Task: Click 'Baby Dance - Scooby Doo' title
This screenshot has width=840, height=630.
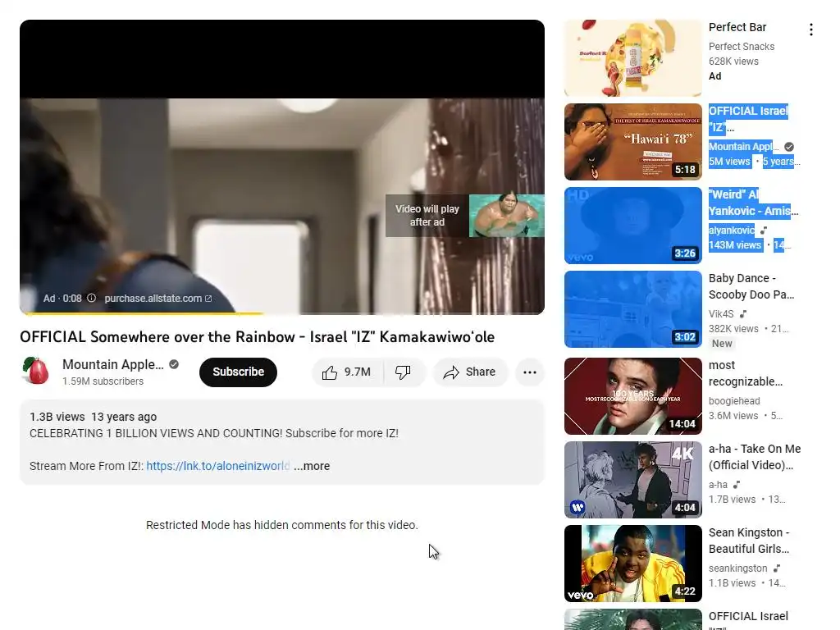Action: (751, 286)
